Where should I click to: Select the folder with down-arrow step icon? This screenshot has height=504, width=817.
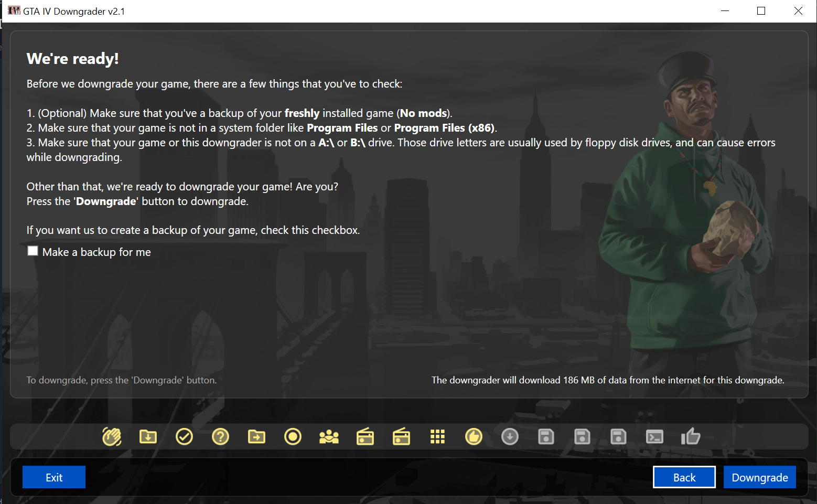pos(148,436)
